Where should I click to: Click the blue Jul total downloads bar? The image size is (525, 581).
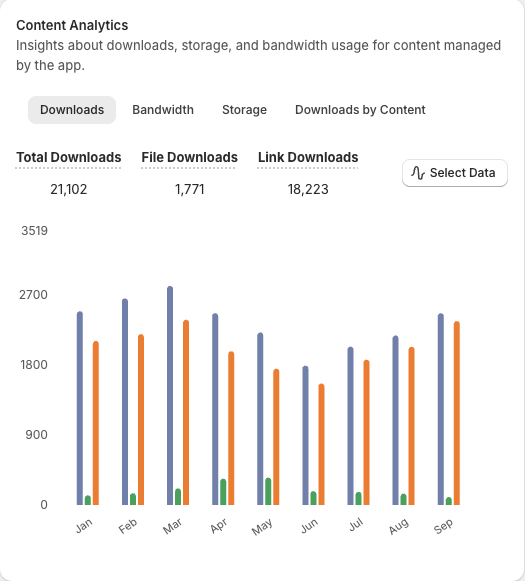pos(350,426)
